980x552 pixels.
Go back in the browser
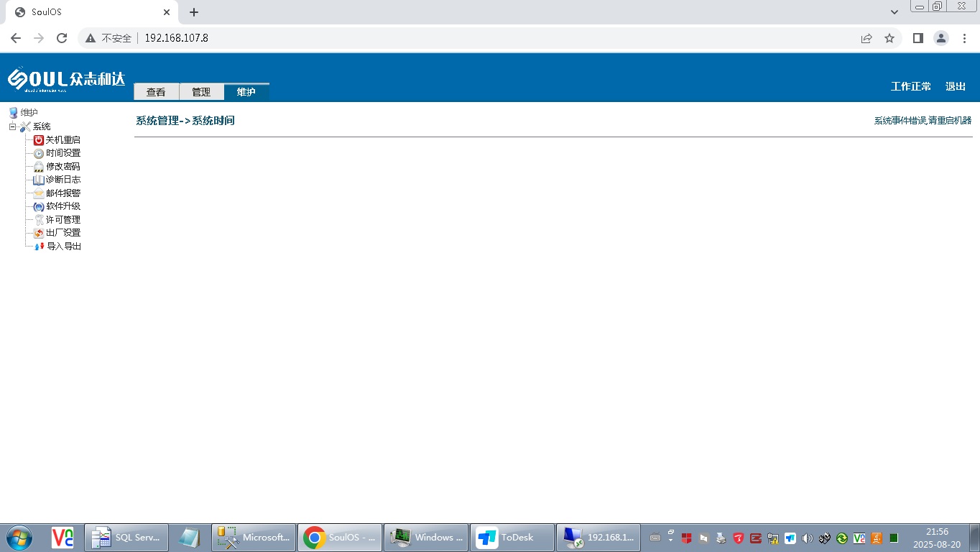pos(16,38)
